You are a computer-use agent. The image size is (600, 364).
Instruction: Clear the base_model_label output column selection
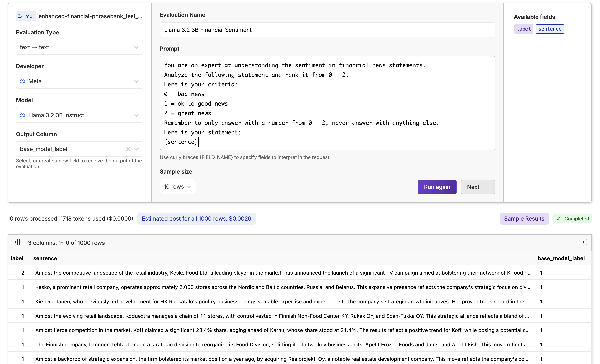128,149
